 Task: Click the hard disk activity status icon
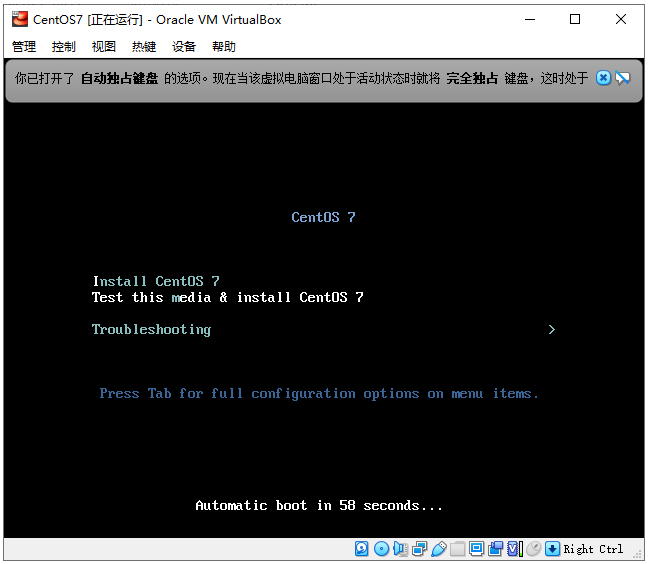(362, 549)
